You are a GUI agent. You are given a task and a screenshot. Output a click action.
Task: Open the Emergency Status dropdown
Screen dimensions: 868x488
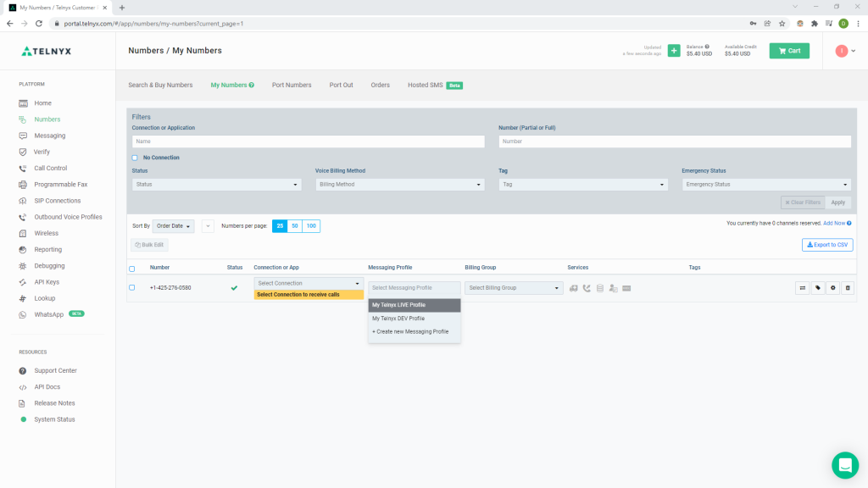pyautogui.click(x=766, y=184)
